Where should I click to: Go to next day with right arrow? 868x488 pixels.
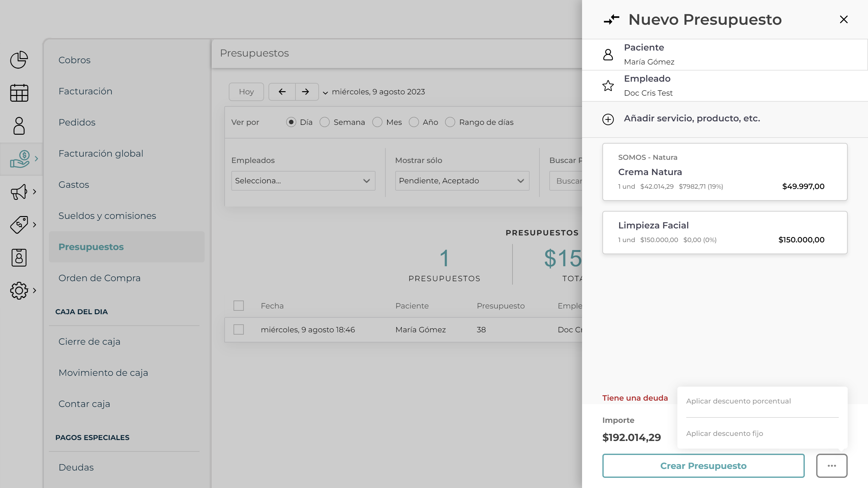pos(306,92)
